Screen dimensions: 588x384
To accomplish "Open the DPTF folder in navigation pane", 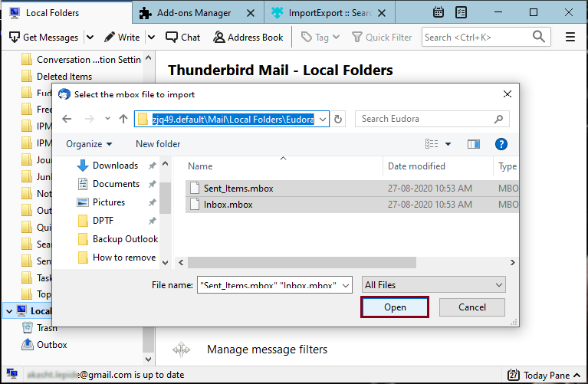I will [x=103, y=221].
